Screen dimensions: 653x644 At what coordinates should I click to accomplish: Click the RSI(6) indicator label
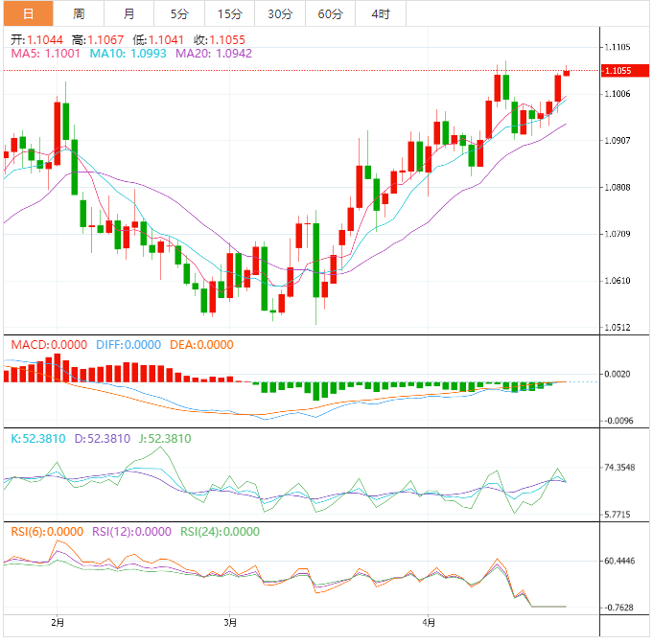pos(48,532)
